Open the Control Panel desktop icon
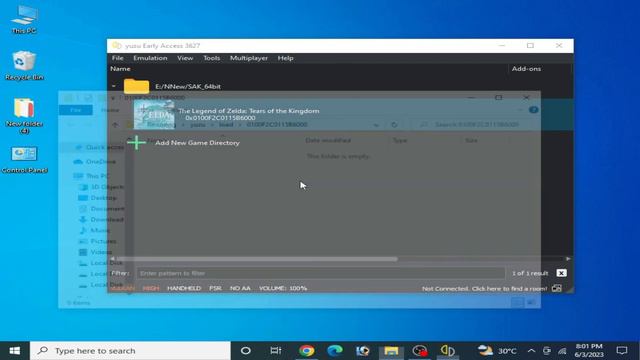640x360 pixels. (24, 160)
